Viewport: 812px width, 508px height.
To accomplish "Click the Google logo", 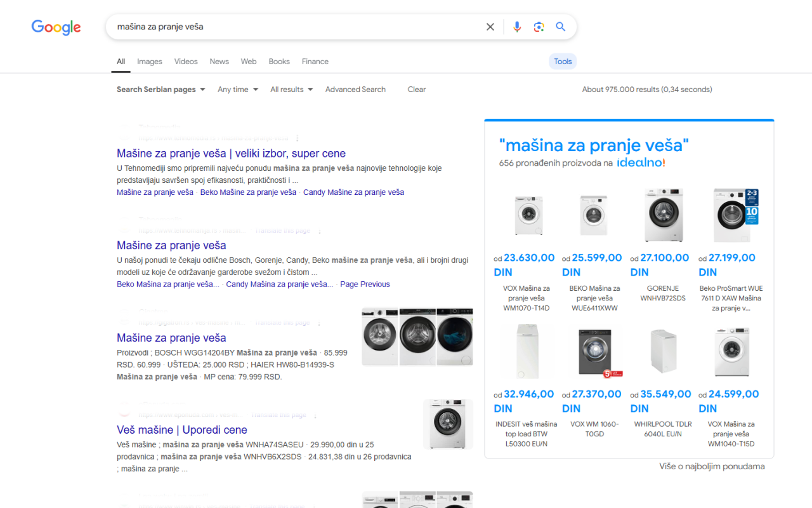I will (x=56, y=27).
